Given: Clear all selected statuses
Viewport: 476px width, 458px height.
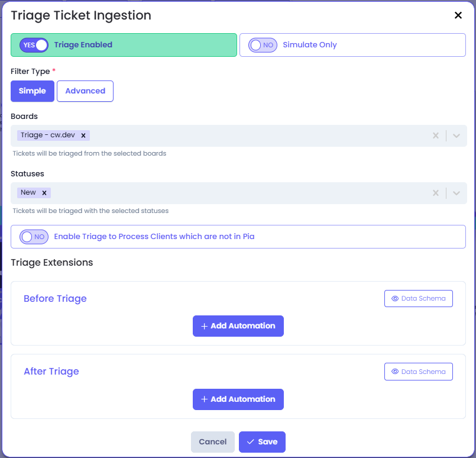Looking at the screenshot, I should click(436, 193).
